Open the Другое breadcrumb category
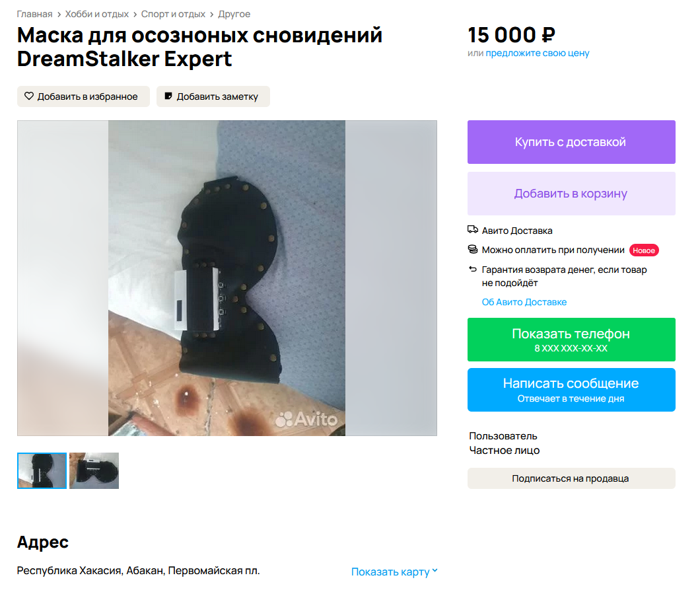Screen dimensions: 700x592 [x=234, y=14]
